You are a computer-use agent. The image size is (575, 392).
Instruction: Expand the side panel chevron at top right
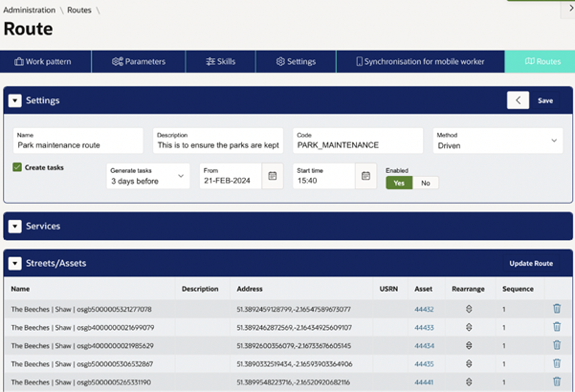[570, 8]
